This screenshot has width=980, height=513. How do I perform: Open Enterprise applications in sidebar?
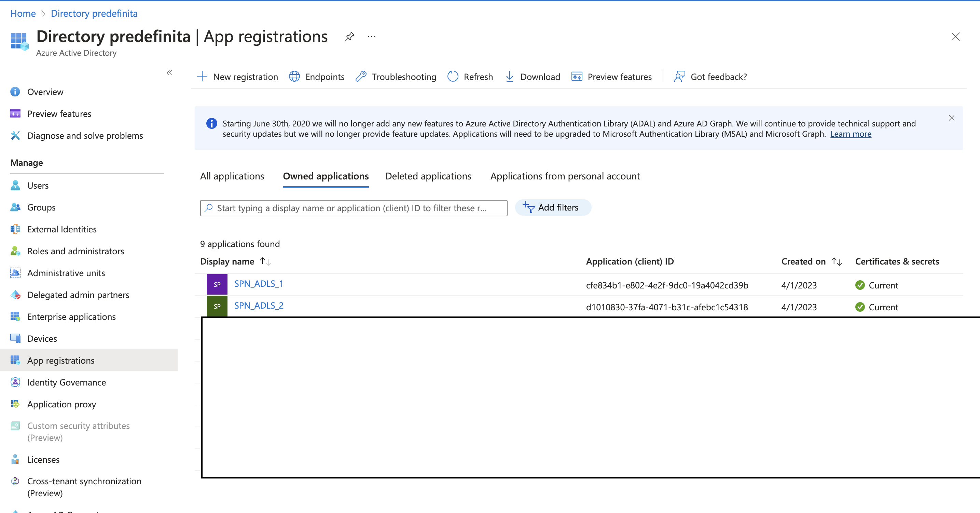click(x=71, y=316)
